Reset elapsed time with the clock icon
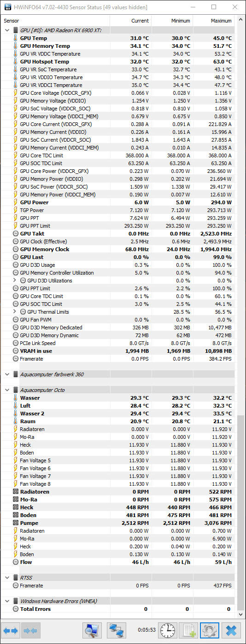 coord(168,630)
